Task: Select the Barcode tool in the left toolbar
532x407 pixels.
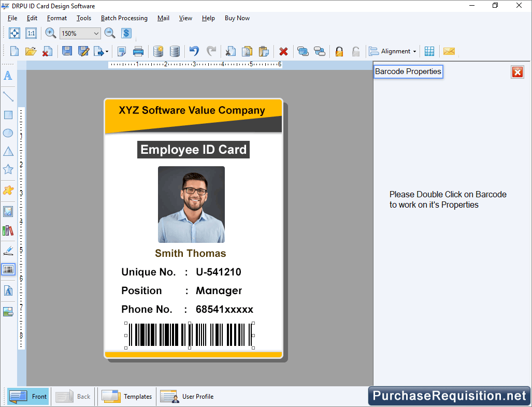Action: [8, 269]
